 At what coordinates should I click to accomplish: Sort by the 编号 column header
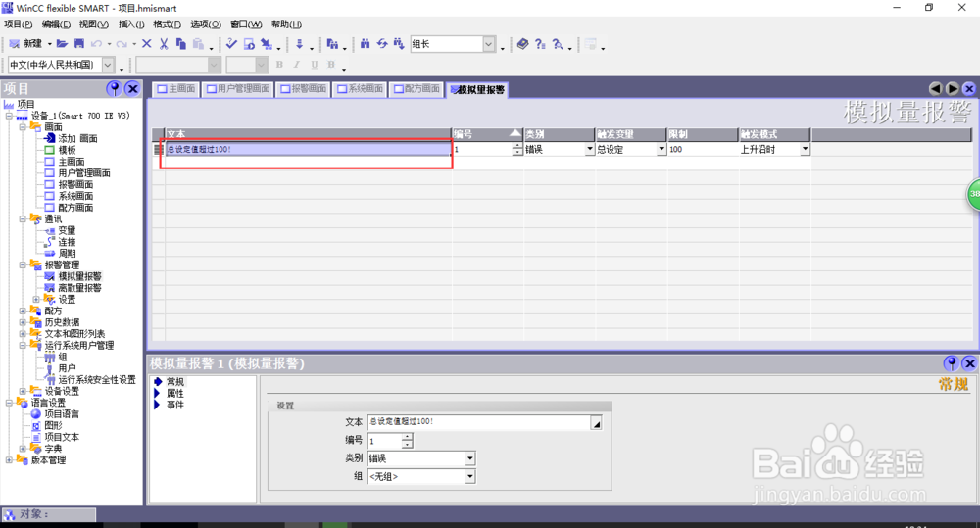[x=487, y=134]
